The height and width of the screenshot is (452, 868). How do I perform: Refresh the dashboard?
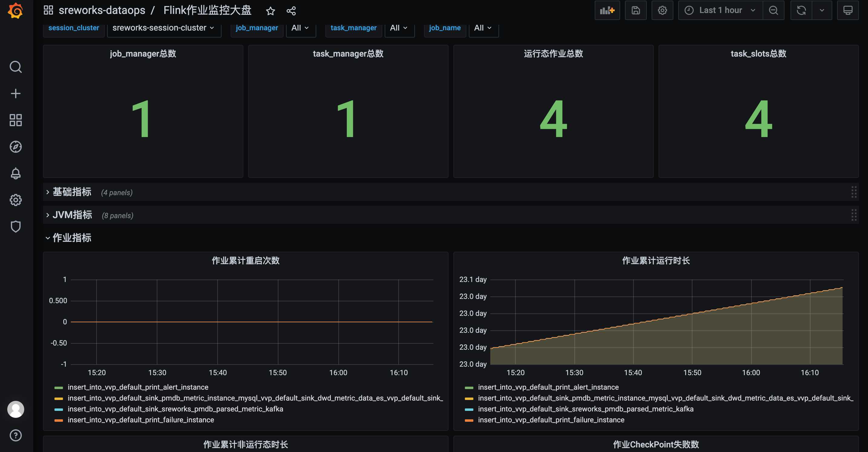[x=801, y=11]
